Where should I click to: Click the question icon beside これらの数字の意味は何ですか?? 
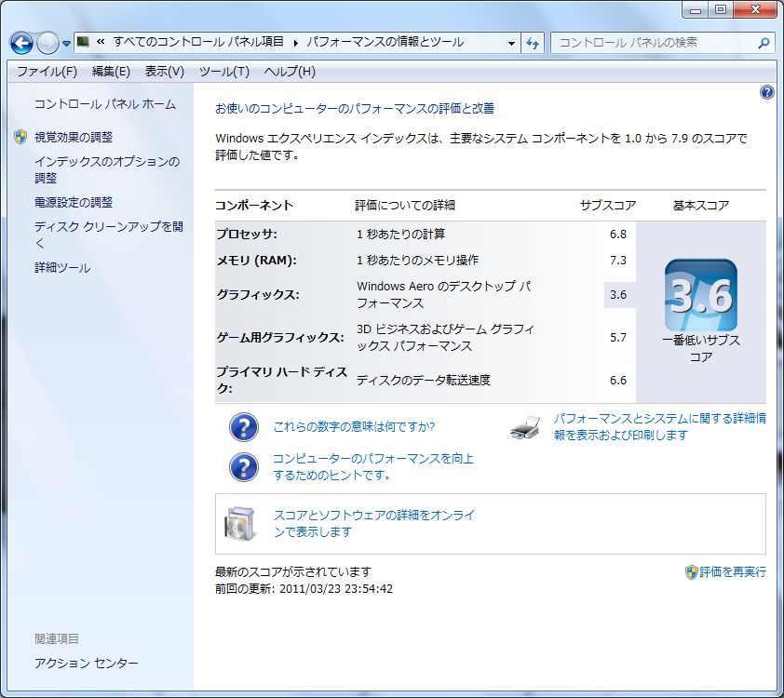[x=244, y=427]
